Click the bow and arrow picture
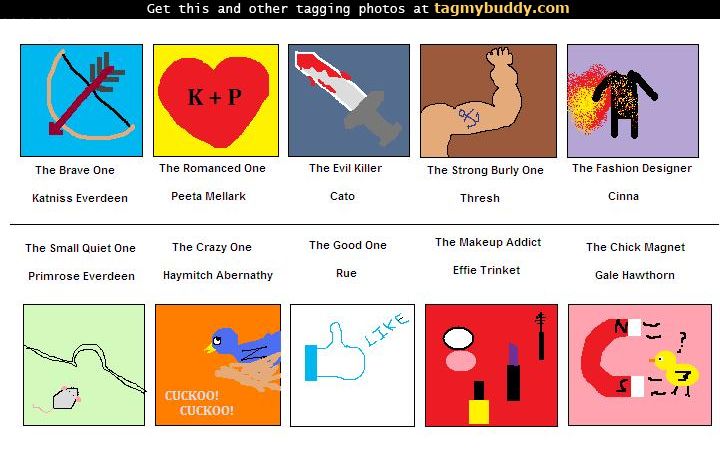The width and height of the screenshot is (720, 470). point(81,101)
